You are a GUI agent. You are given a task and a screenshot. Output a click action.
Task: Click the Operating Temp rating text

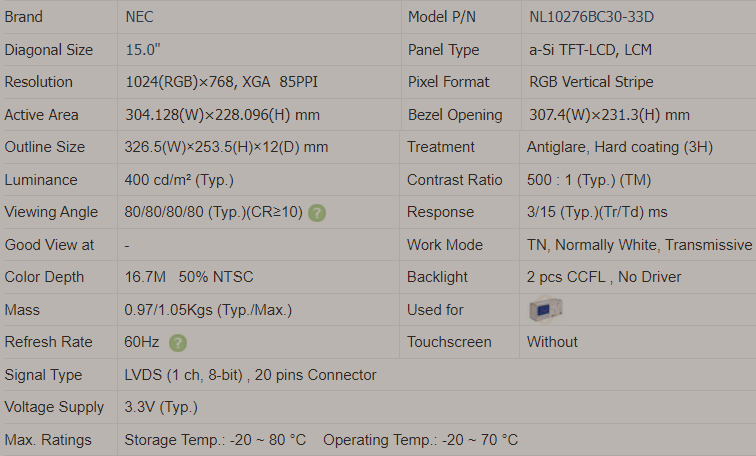coord(420,440)
